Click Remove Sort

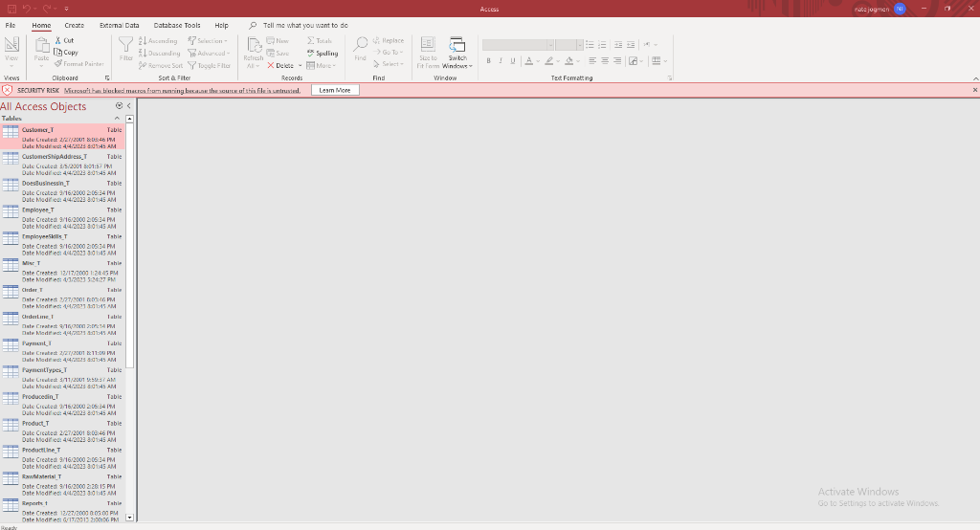tap(161, 65)
